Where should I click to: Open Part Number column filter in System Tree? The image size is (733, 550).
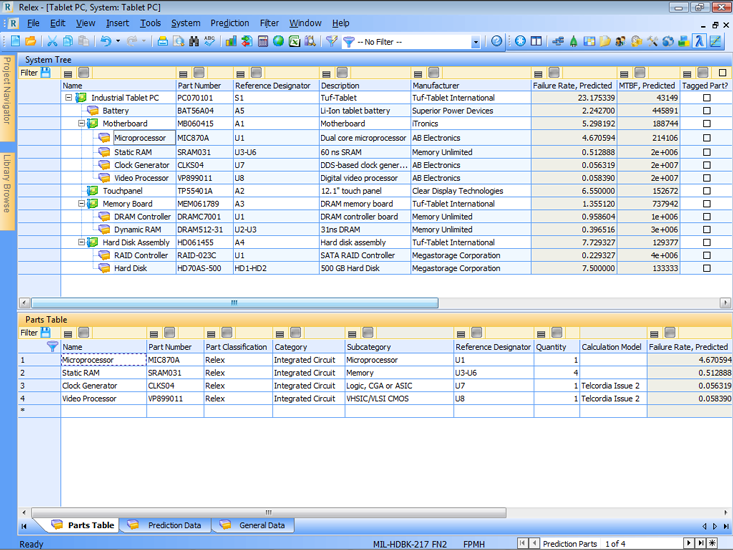coord(183,73)
